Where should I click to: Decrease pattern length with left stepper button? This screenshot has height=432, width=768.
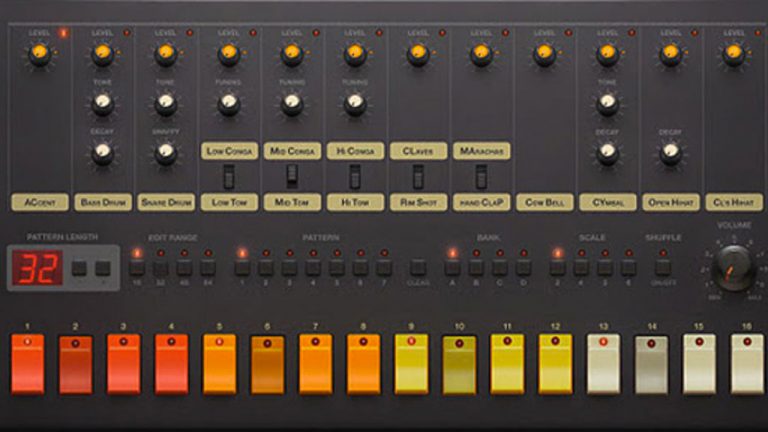[79, 268]
